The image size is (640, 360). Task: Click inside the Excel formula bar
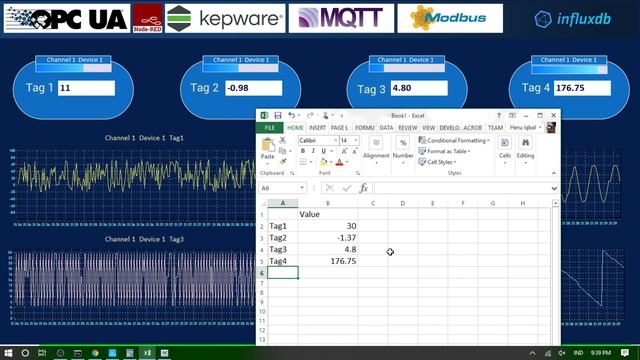461,188
